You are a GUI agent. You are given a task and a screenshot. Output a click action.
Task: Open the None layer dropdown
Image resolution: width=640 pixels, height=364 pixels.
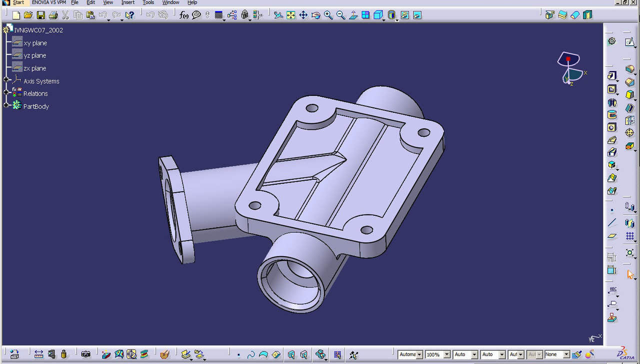coord(566,355)
